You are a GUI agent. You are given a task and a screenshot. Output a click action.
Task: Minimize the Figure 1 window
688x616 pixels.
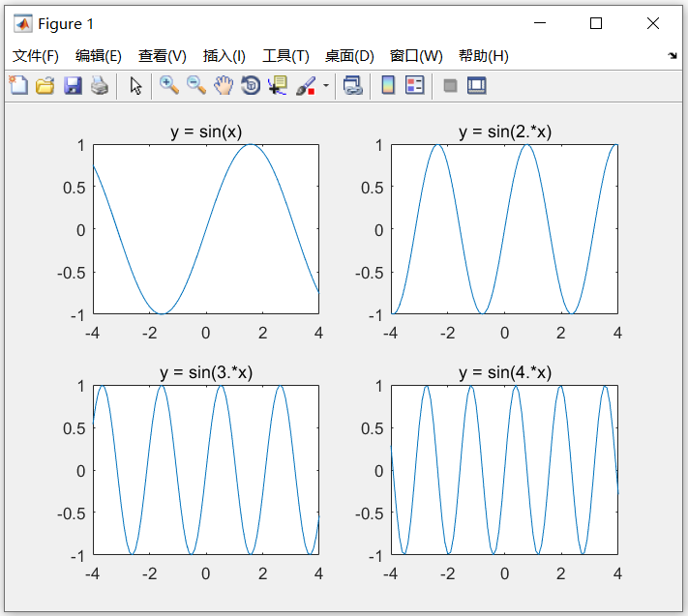click(540, 23)
